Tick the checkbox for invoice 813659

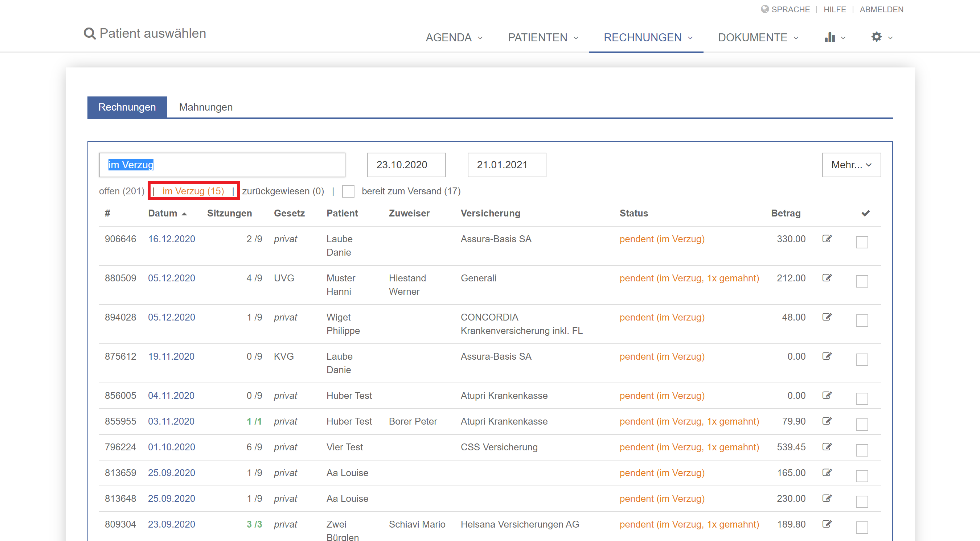click(x=862, y=476)
